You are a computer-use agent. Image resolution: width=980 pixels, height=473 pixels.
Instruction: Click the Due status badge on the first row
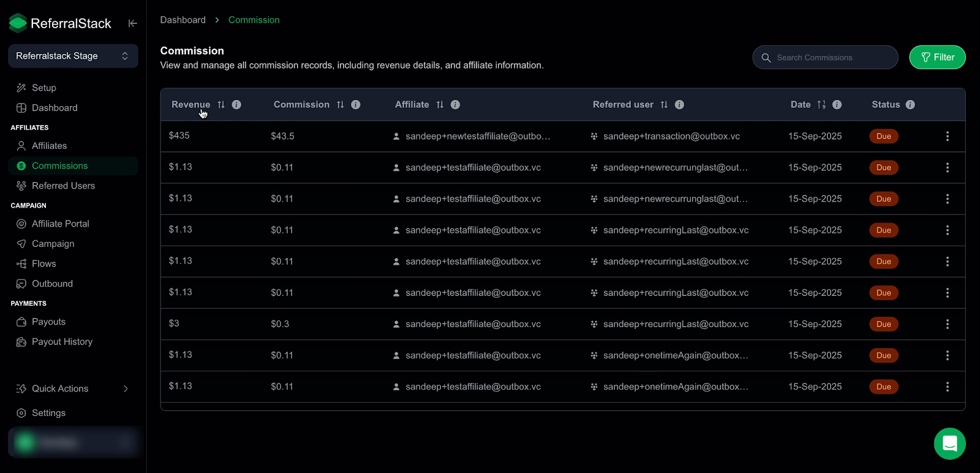884,136
